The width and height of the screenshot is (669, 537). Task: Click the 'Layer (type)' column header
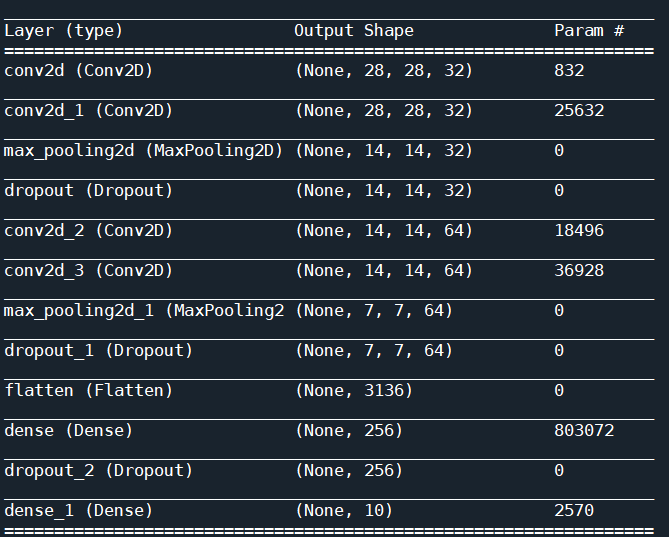[63, 31]
